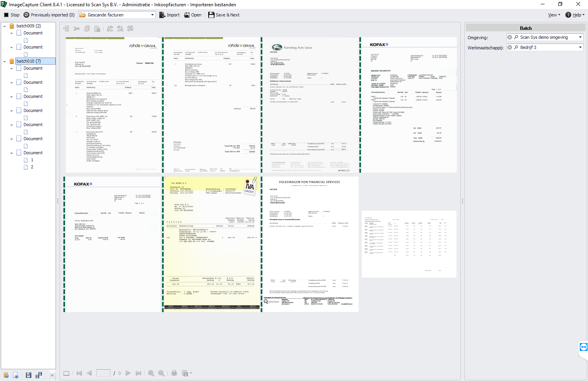Image resolution: width=588 pixels, height=381 pixels.
Task: Click the print icon
Action: 174,373
